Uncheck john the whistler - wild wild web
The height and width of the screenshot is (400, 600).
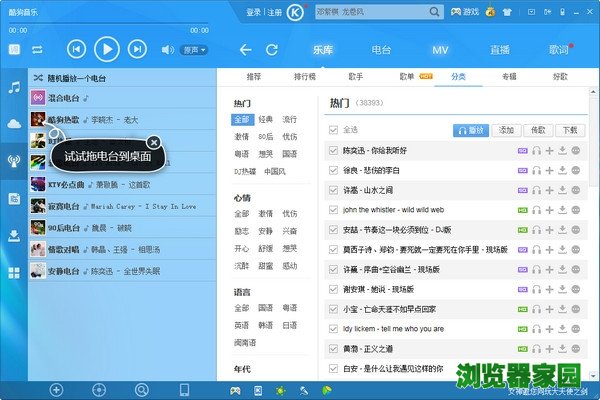click(x=334, y=210)
